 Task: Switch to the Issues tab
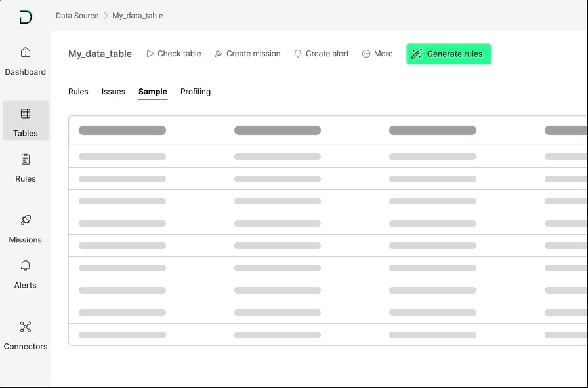(114, 92)
